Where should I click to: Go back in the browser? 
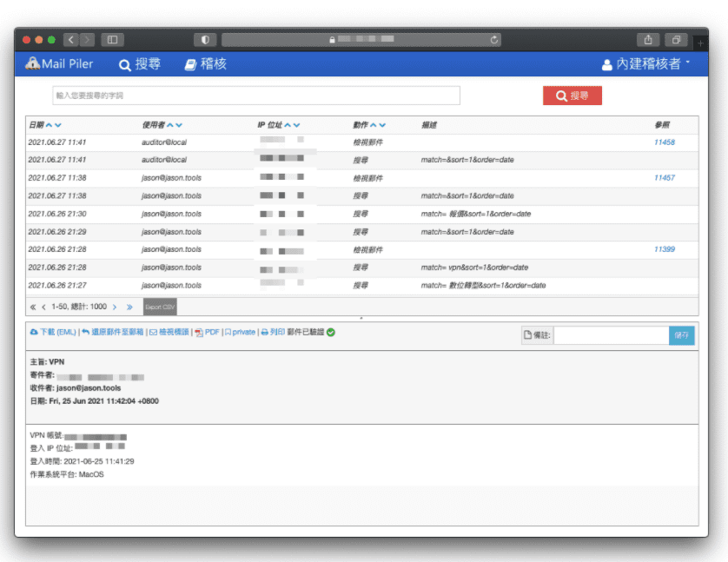pyautogui.click(x=71, y=40)
